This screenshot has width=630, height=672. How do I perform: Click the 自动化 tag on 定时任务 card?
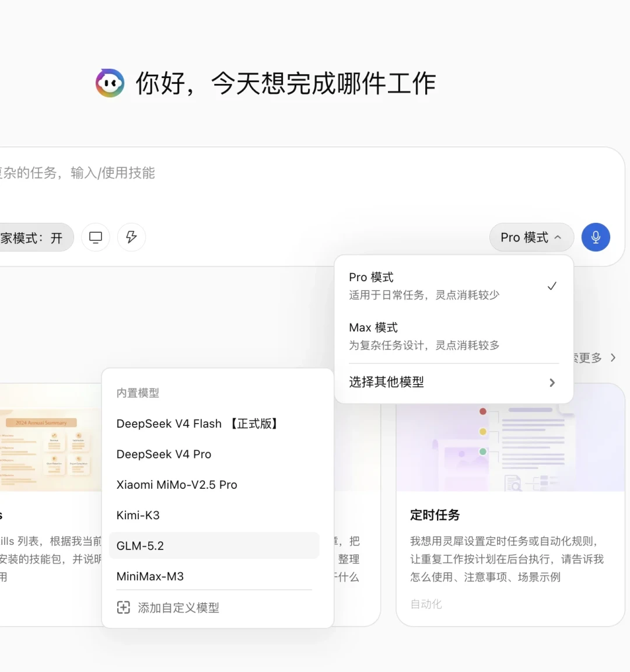pyautogui.click(x=426, y=604)
